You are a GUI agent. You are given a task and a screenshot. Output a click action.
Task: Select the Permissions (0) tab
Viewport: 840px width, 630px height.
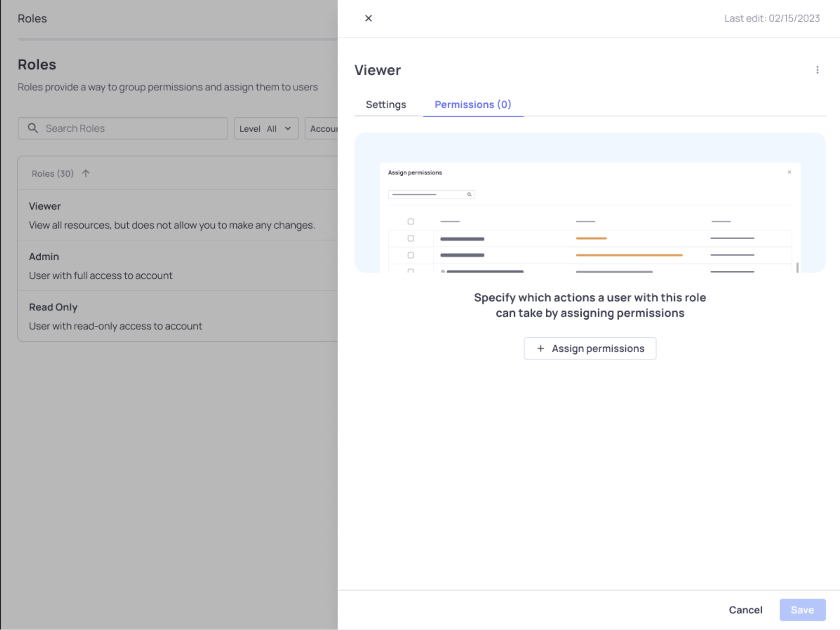pos(472,105)
